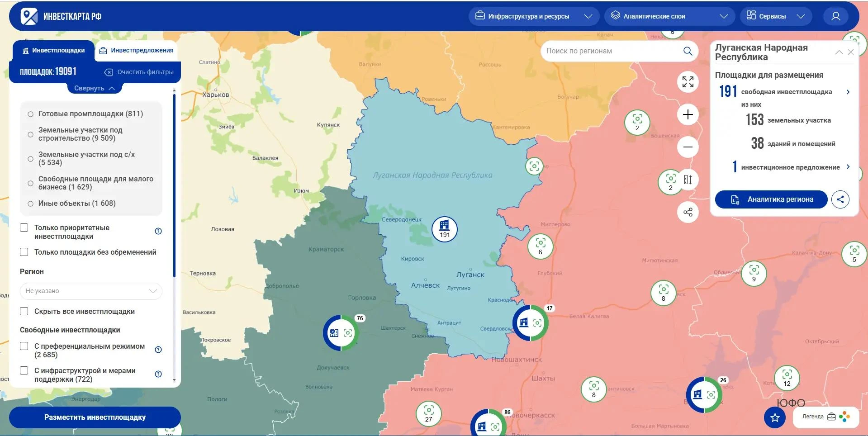Click the cluster marker labeled 17
This screenshot has height=436, width=868.
pos(530,323)
